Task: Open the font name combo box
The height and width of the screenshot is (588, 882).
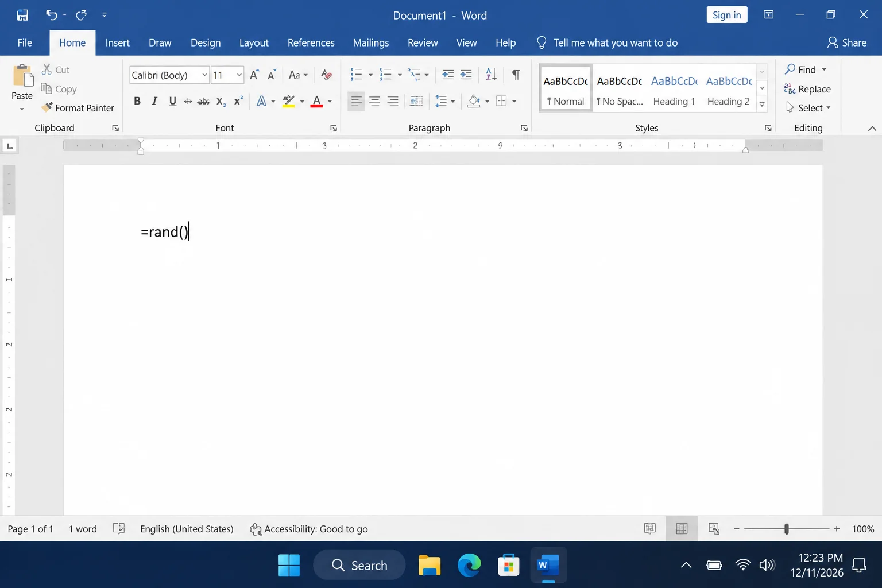Action: [x=169, y=75]
